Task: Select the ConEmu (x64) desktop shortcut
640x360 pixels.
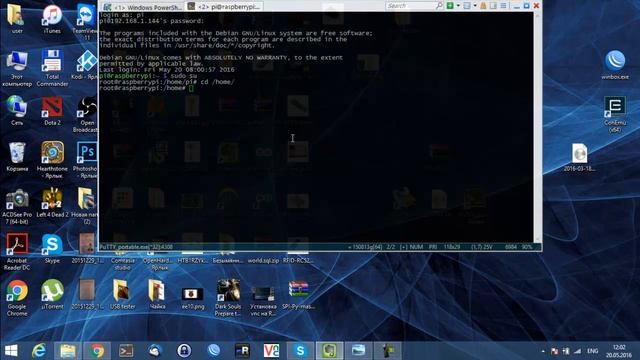Action: pos(615,114)
